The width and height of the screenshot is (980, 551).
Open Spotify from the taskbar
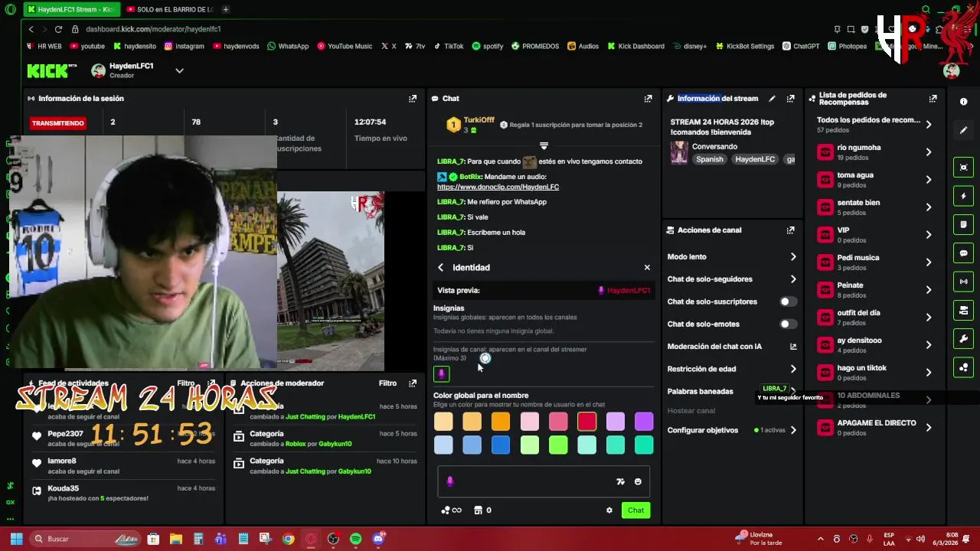(355, 539)
